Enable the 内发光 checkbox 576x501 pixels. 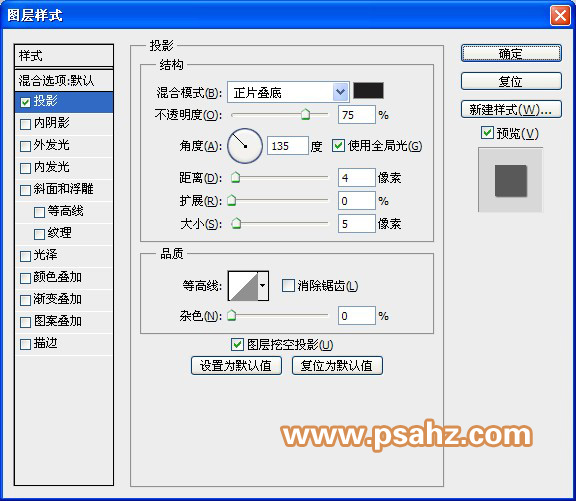point(25,168)
